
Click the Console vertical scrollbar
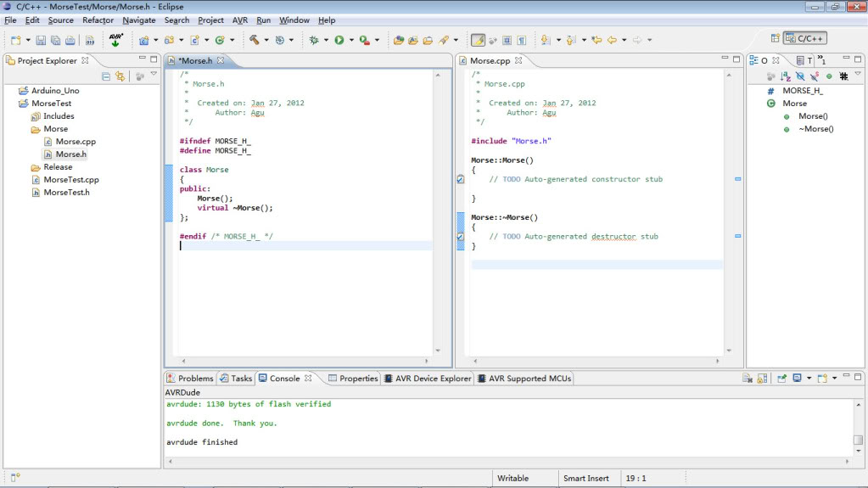point(858,440)
